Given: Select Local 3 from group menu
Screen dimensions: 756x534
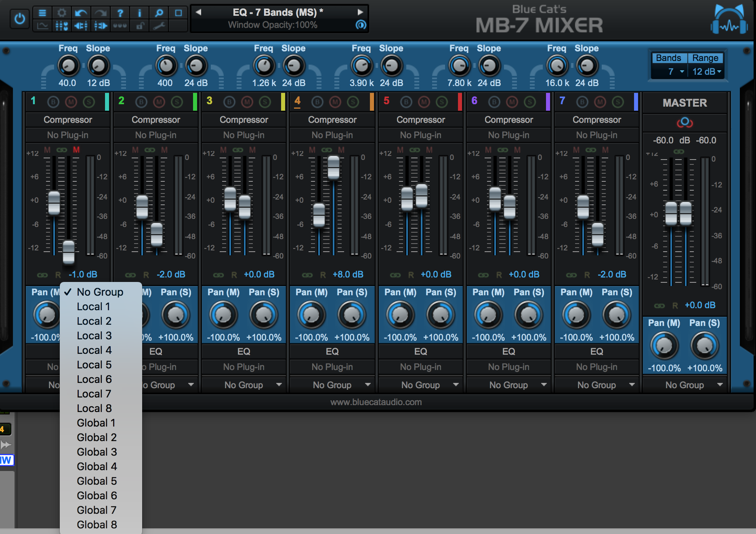Looking at the screenshot, I should [94, 336].
